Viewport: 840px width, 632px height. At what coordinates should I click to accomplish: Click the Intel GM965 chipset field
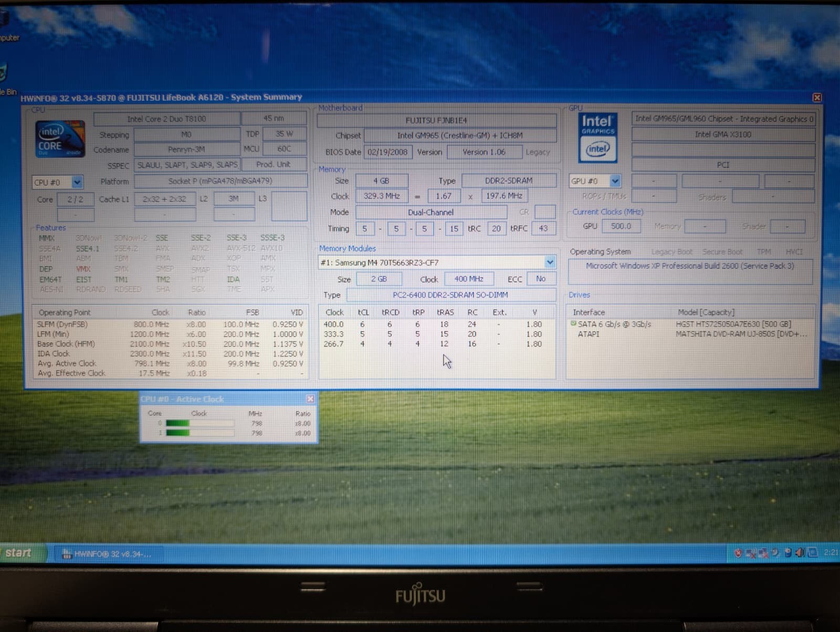(460, 135)
